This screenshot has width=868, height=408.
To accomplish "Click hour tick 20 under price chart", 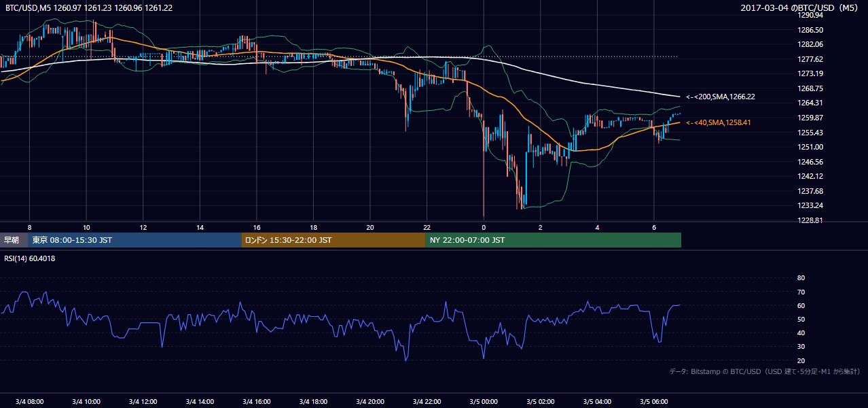I will [370, 227].
